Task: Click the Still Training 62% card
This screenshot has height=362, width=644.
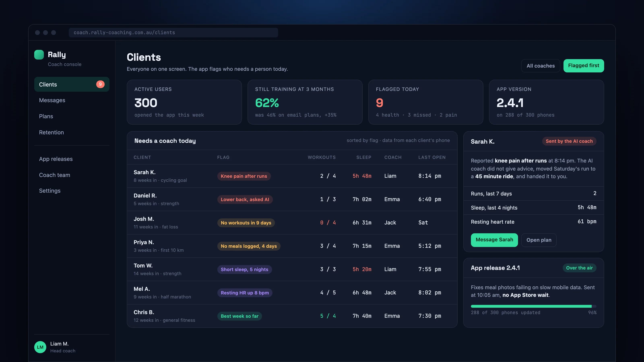Action: [305, 102]
